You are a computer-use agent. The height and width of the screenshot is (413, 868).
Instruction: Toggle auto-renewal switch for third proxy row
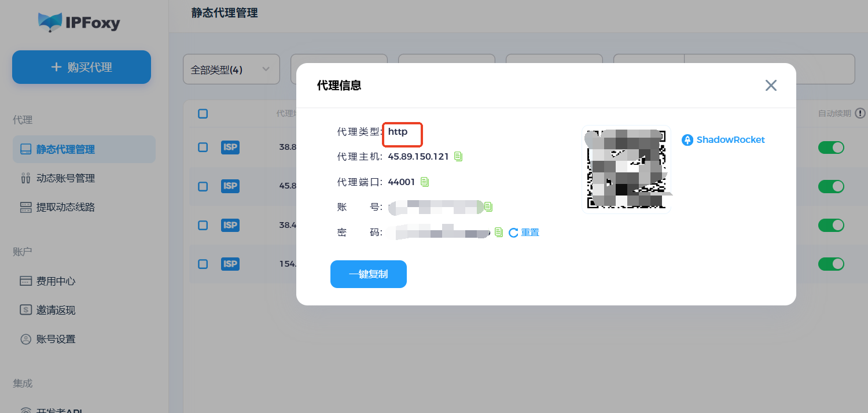click(x=831, y=225)
